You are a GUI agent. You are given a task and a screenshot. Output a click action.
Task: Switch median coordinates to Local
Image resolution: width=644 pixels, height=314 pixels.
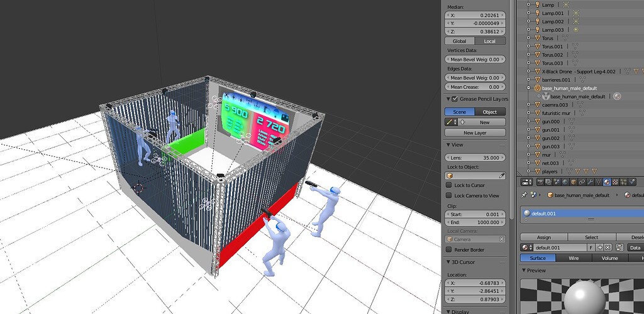490,41
